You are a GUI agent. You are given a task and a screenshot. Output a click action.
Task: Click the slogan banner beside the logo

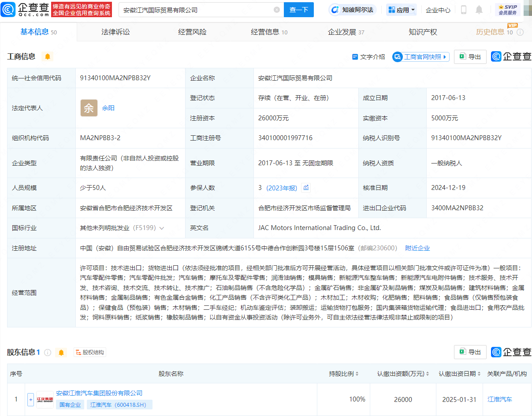(82, 10)
